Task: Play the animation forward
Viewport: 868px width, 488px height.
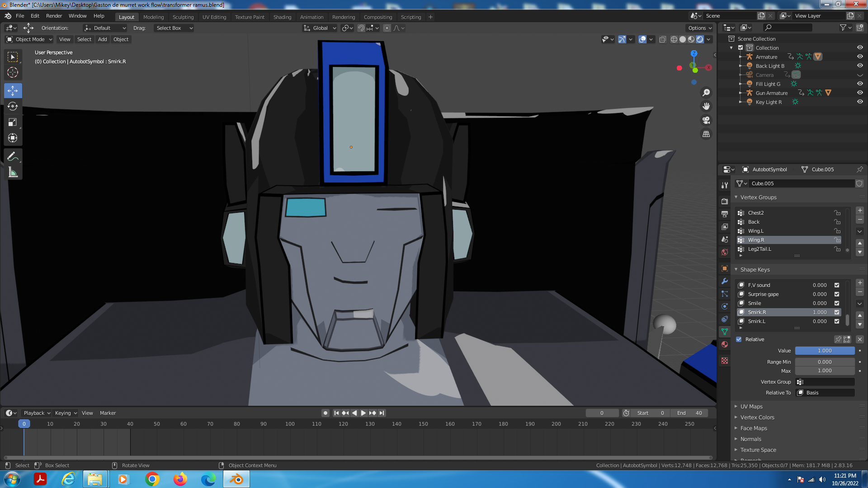Action: pos(363,413)
